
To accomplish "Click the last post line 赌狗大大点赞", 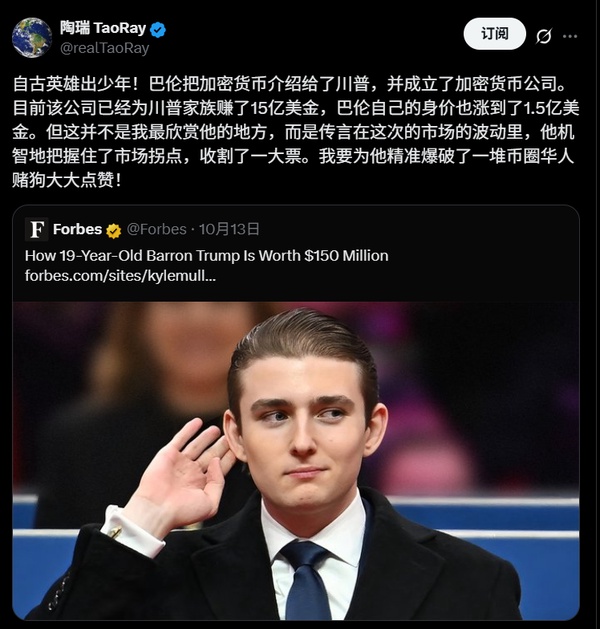I will coord(67,181).
